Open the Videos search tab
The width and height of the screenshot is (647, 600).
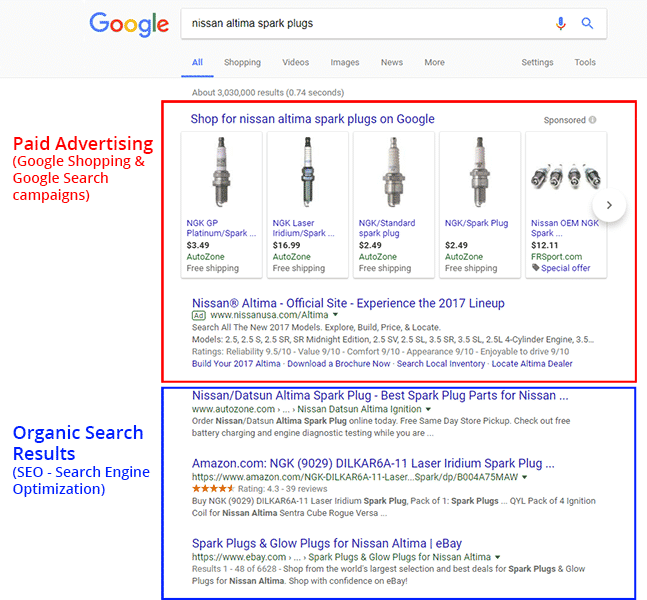pyautogui.click(x=295, y=62)
